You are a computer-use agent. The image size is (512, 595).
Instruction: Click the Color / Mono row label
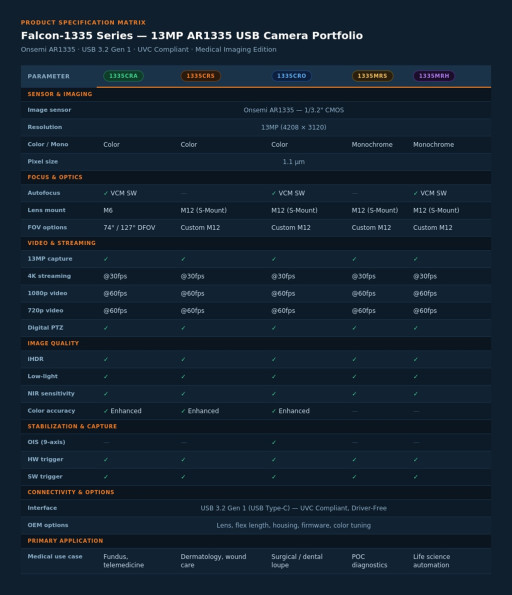click(x=48, y=144)
